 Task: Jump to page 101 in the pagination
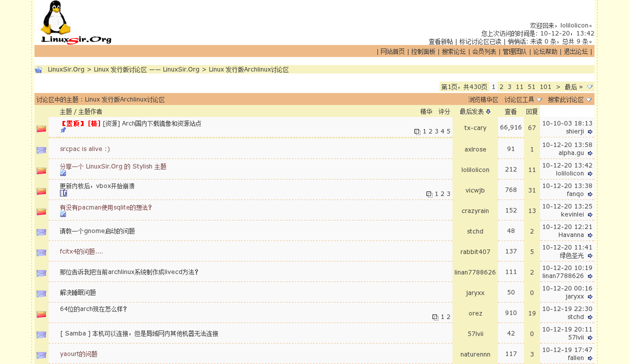(x=545, y=86)
